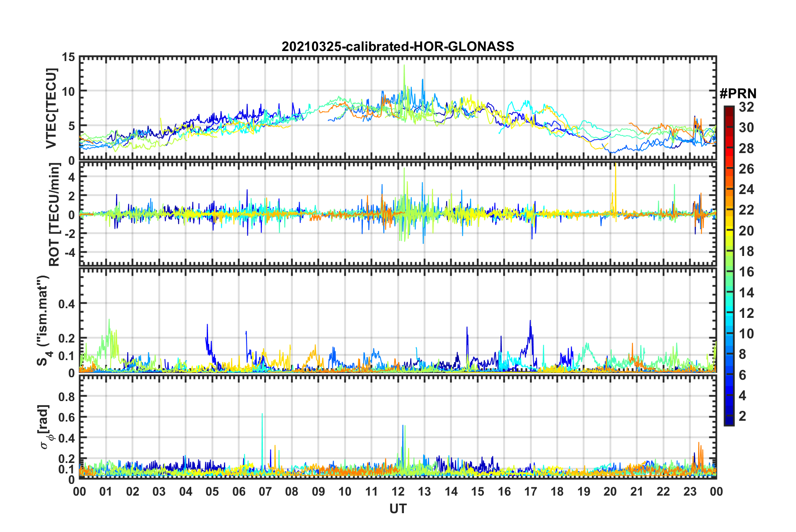Click VTEC axis tick label 15
The width and height of the screenshot is (796, 532).
tap(68, 57)
